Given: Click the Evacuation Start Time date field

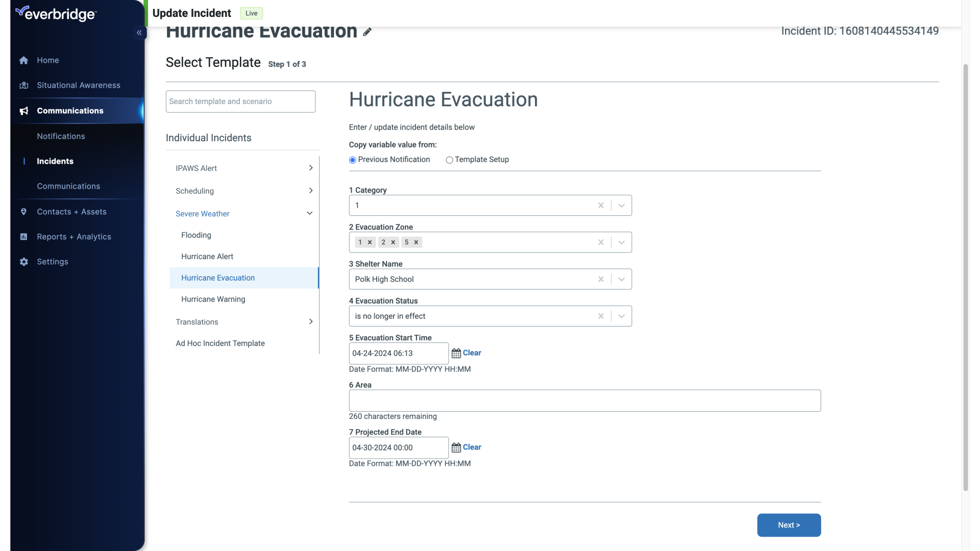Looking at the screenshot, I should click(x=399, y=353).
